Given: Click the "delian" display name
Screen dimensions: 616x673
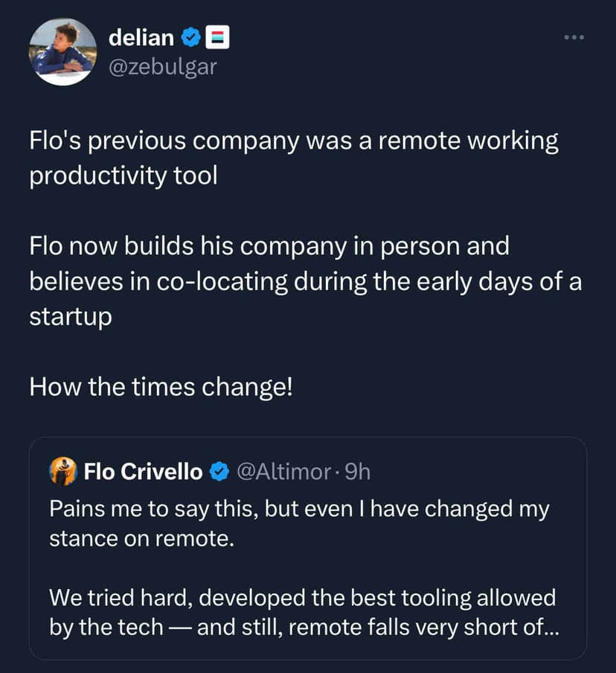Looking at the screenshot, I should click(141, 36).
